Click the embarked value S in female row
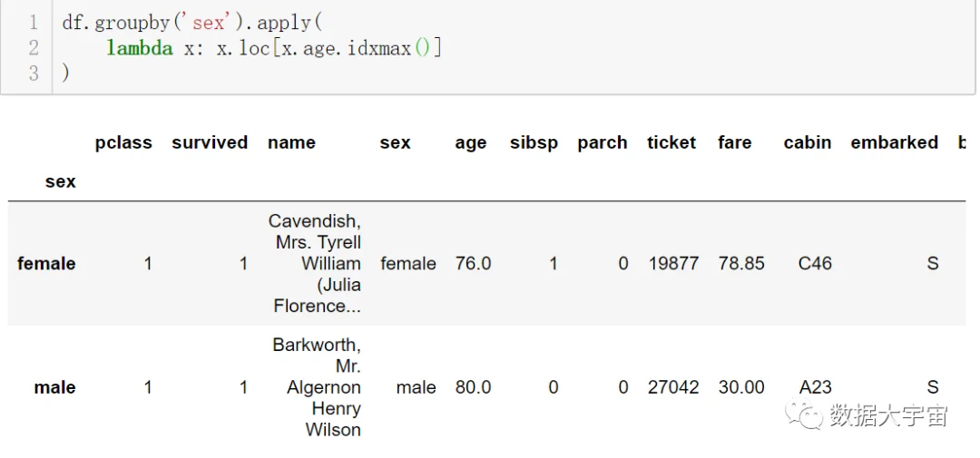Screen dimensions: 980x458 tap(933, 264)
